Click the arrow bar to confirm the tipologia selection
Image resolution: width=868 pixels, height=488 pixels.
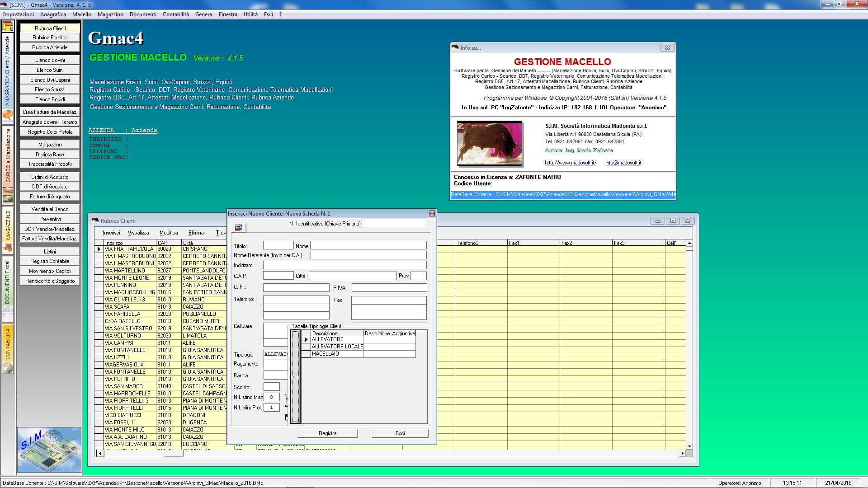click(295, 376)
